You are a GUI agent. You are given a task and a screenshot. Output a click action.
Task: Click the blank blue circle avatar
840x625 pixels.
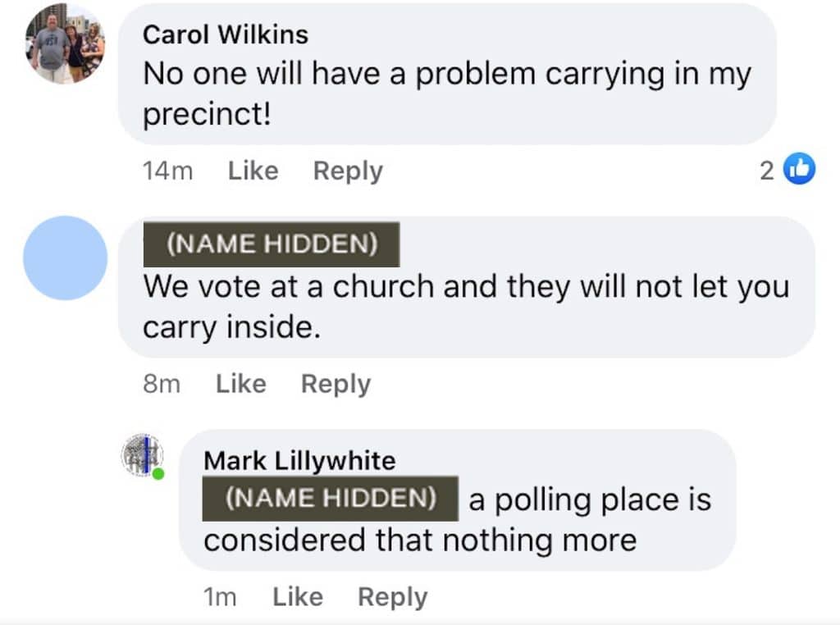click(x=65, y=258)
